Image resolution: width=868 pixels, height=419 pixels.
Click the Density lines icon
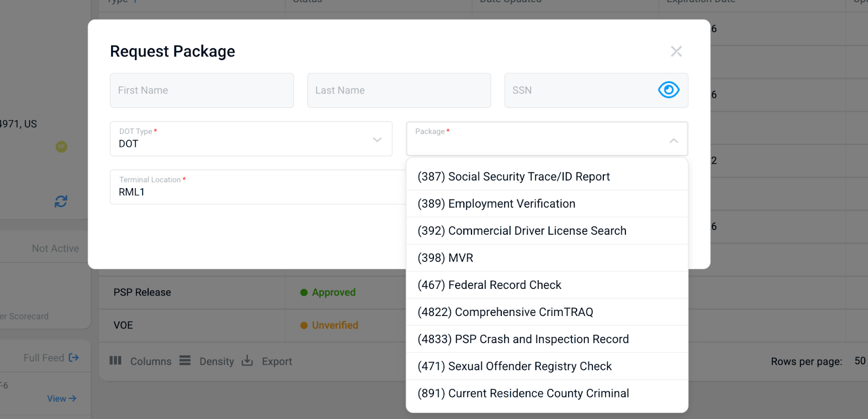(185, 360)
